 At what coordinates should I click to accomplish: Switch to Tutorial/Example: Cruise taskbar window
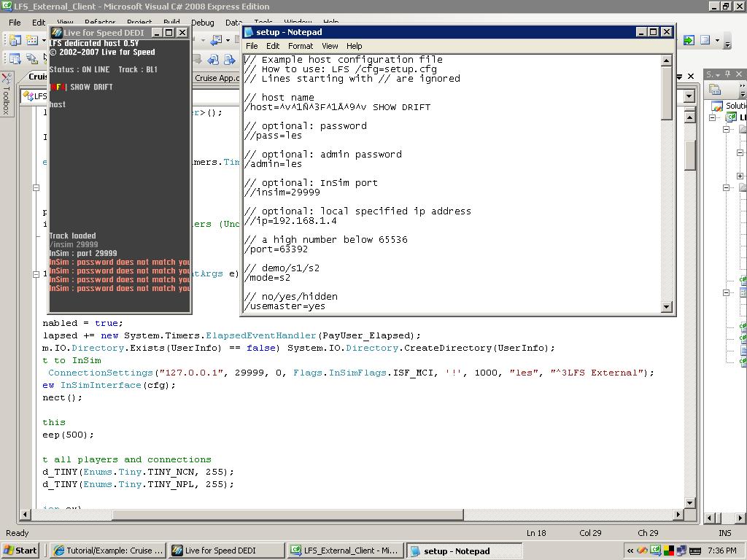coord(108,551)
